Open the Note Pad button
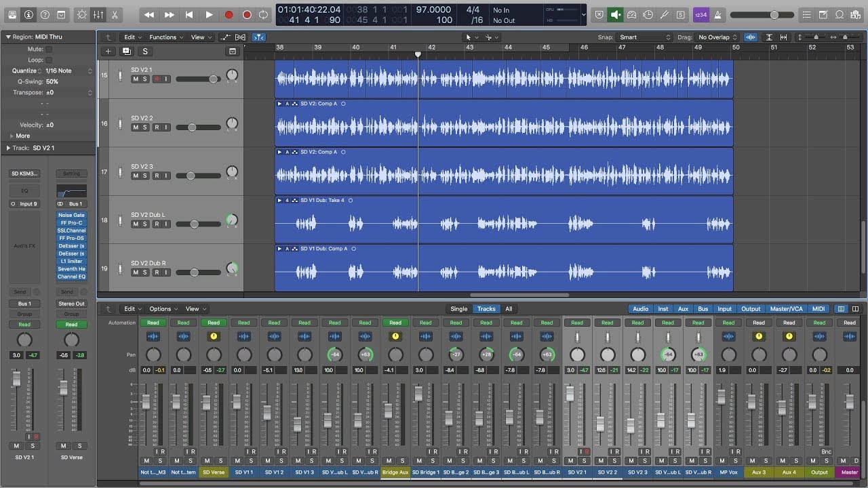 (823, 14)
